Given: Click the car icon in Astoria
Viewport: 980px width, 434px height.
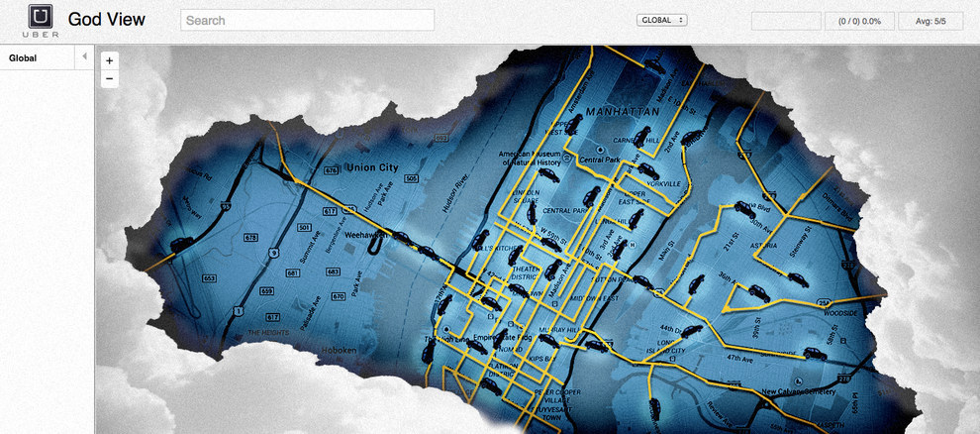Looking at the screenshot, I should click(x=745, y=208).
